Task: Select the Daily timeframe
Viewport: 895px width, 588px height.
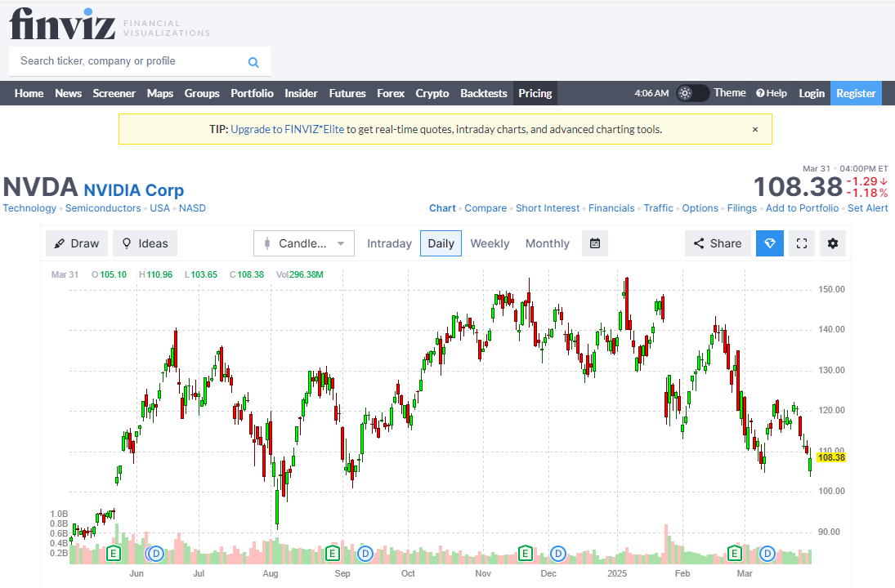Action: [441, 243]
